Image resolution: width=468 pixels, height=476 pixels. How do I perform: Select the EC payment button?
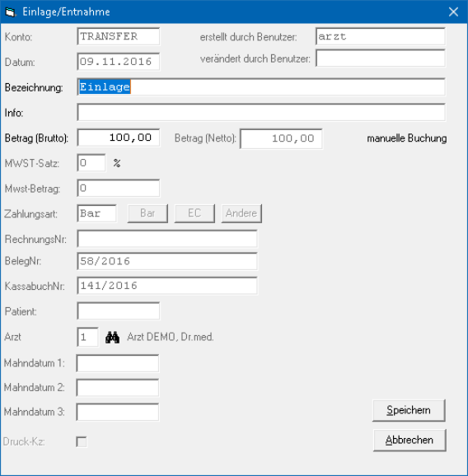[194, 213]
